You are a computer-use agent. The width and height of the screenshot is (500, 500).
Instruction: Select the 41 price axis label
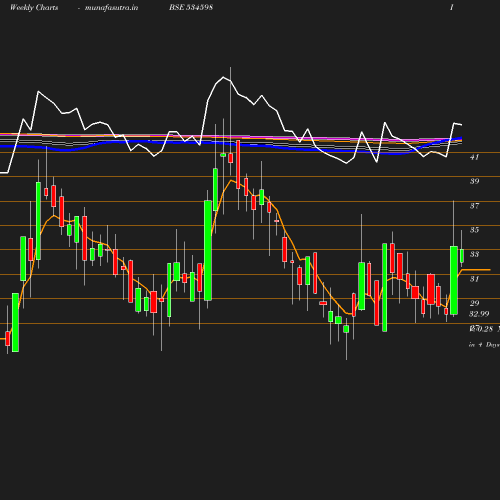[x=474, y=157]
